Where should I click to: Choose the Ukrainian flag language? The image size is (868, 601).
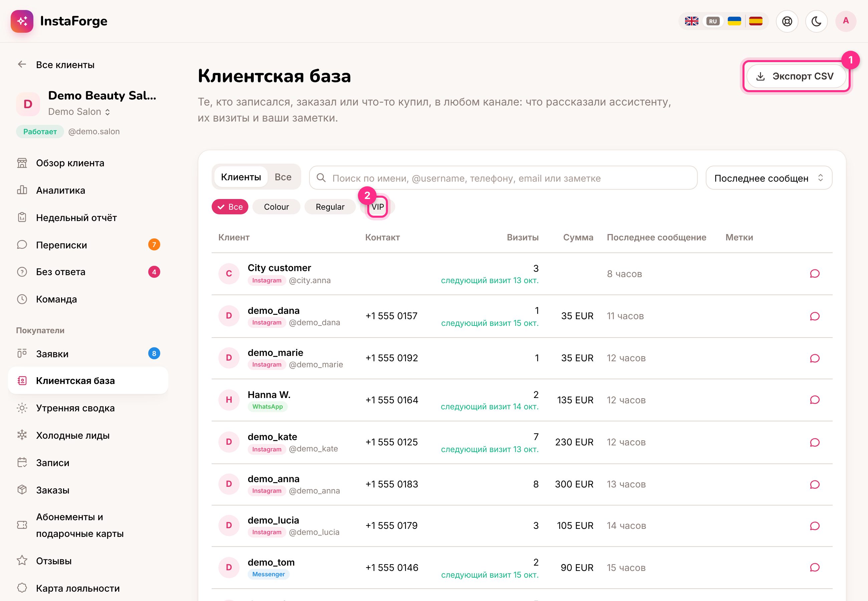734,21
